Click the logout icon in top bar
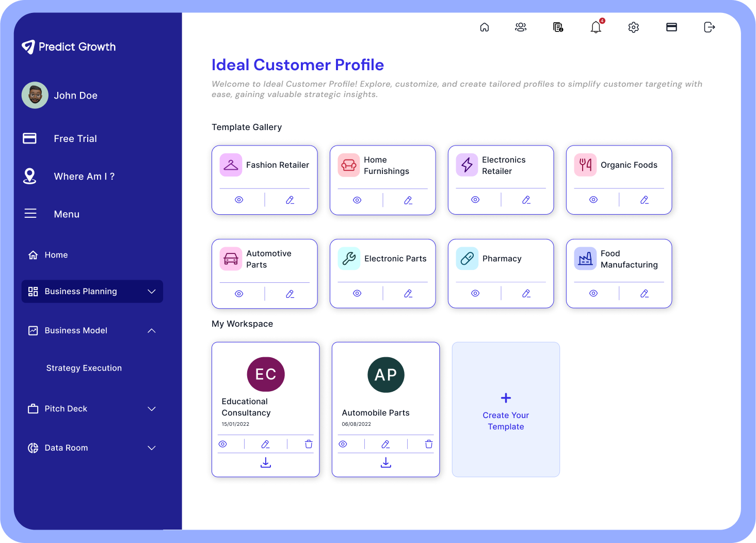This screenshot has height=543, width=756. click(x=709, y=27)
